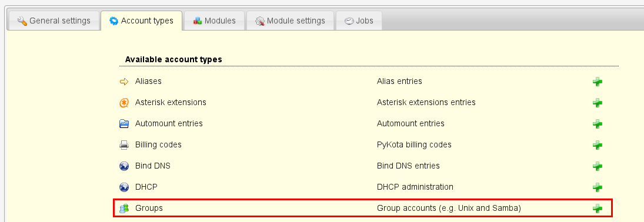This screenshot has height=222, width=644.
Task: Add the Automount entries account type
Action: point(598,124)
